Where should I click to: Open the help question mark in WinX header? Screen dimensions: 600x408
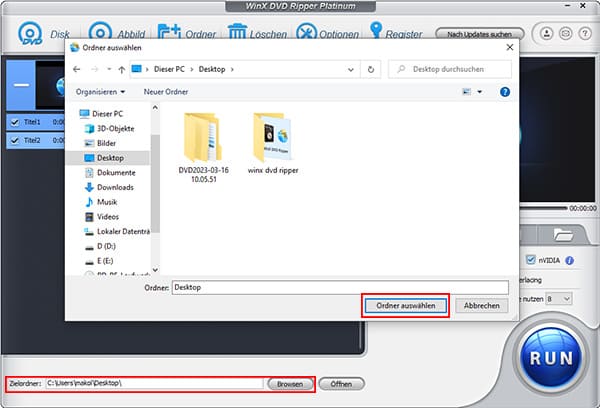585,34
